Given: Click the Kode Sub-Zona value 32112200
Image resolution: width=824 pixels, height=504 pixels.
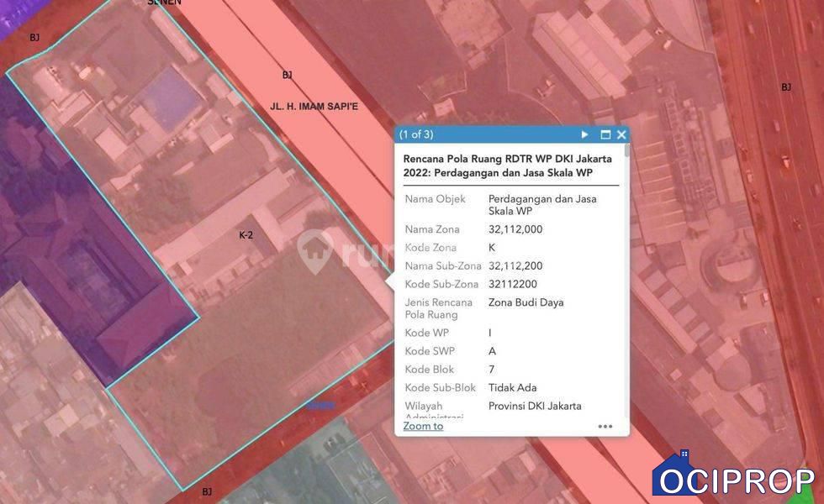Looking at the screenshot, I should (512, 284).
